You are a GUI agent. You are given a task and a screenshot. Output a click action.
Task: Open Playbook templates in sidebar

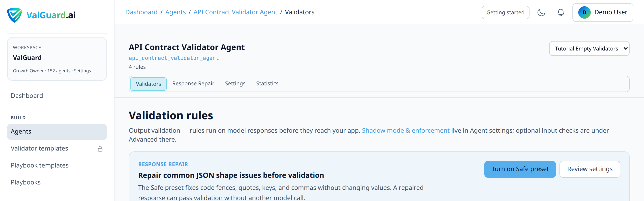40,165
